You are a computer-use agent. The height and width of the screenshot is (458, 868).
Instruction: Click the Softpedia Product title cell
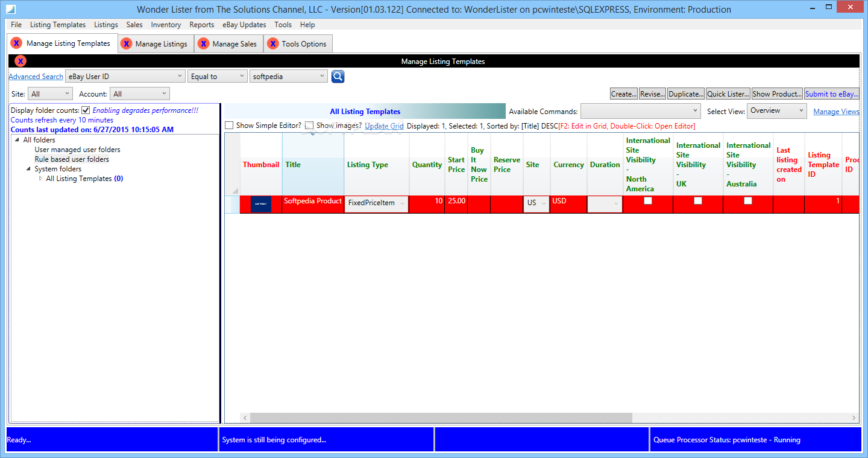click(313, 204)
